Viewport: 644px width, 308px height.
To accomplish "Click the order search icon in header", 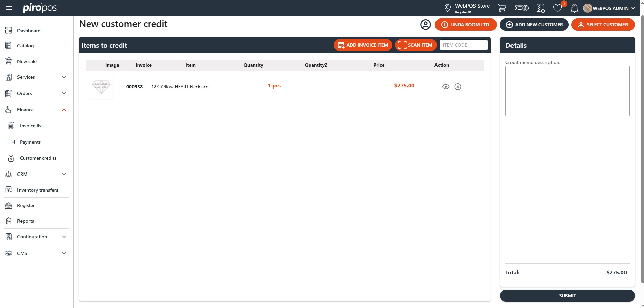I will pyautogui.click(x=521, y=8).
